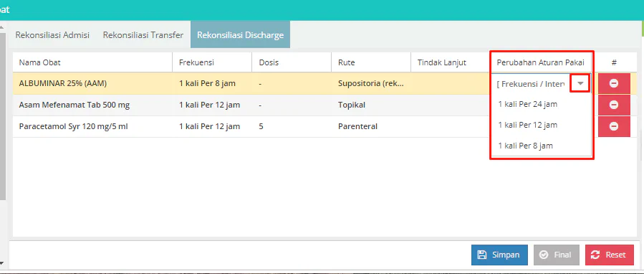The width and height of the screenshot is (644, 274).
Task: Click the Frekuensi / Interval input field
Action: tap(531, 83)
